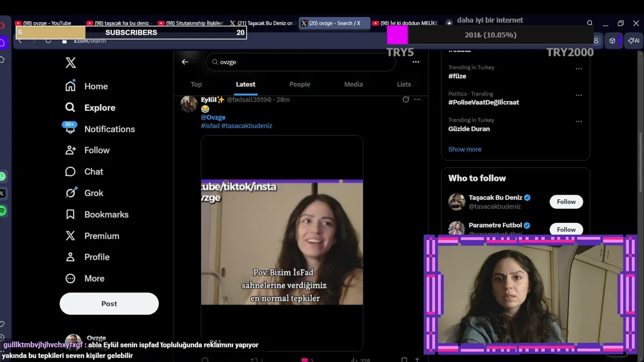Open Taşacak Bu Deniz avatar in Who to follow
The width and height of the screenshot is (644, 362).
[x=457, y=202]
